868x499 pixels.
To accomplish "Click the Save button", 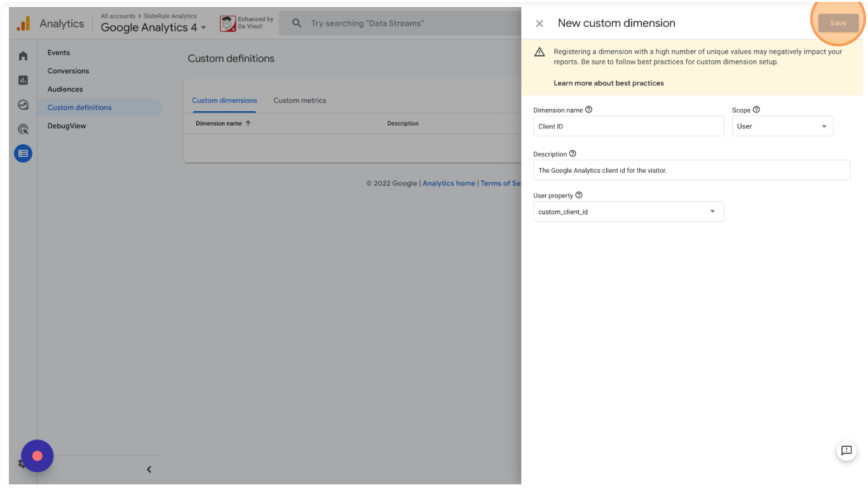I will tap(837, 23).
